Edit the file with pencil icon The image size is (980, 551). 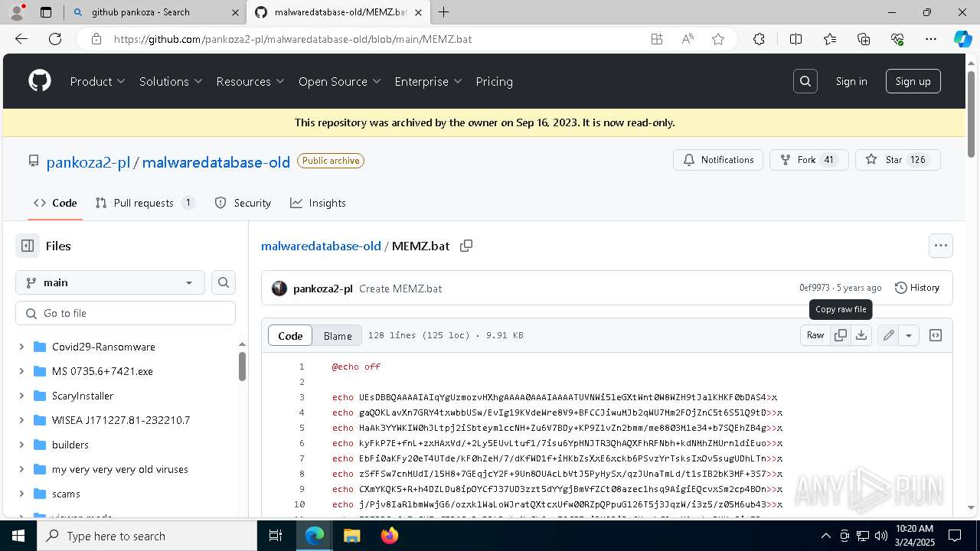(x=888, y=335)
